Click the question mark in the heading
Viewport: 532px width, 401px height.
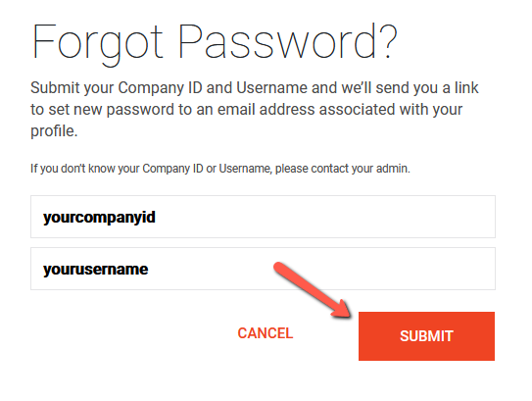point(388,41)
